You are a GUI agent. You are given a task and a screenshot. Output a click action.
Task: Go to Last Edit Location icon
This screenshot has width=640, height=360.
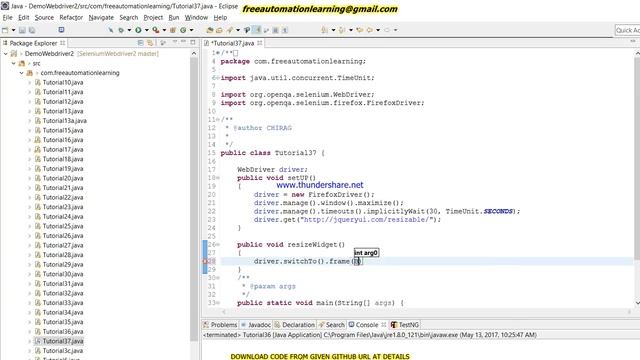(x=360, y=30)
